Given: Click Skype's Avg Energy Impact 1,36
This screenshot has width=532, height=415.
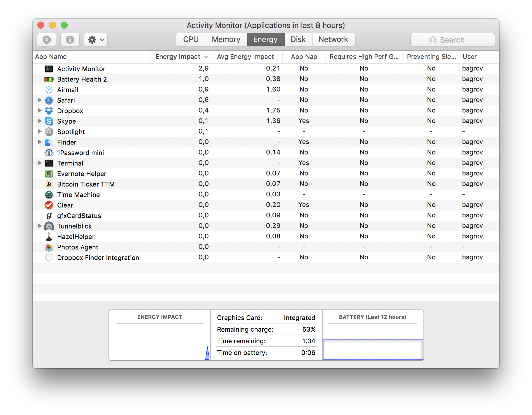Looking at the screenshot, I should coord(273,121).
